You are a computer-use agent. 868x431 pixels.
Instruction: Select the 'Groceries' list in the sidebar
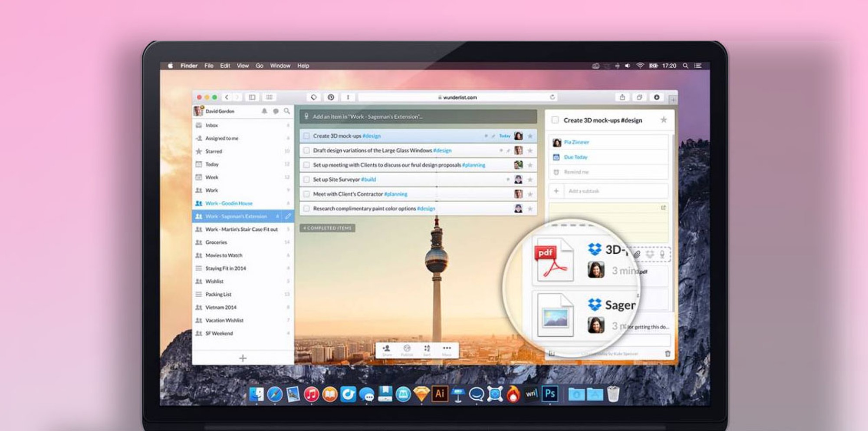216,242
